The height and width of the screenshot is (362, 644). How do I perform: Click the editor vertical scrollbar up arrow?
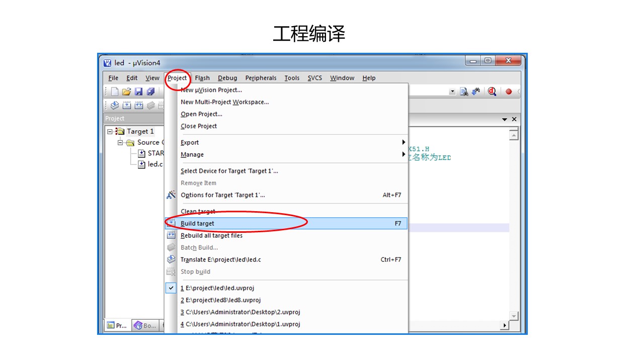coord(514,135)
